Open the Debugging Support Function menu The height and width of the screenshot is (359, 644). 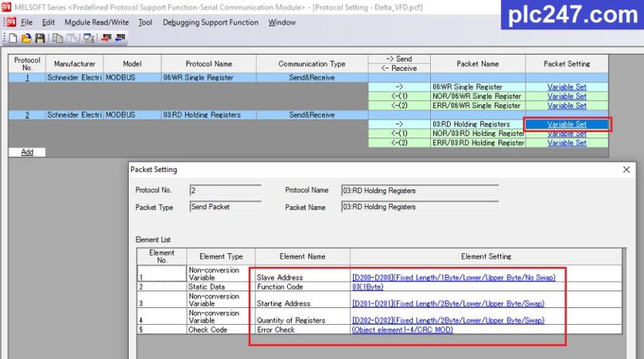click(x=210, y=22)
